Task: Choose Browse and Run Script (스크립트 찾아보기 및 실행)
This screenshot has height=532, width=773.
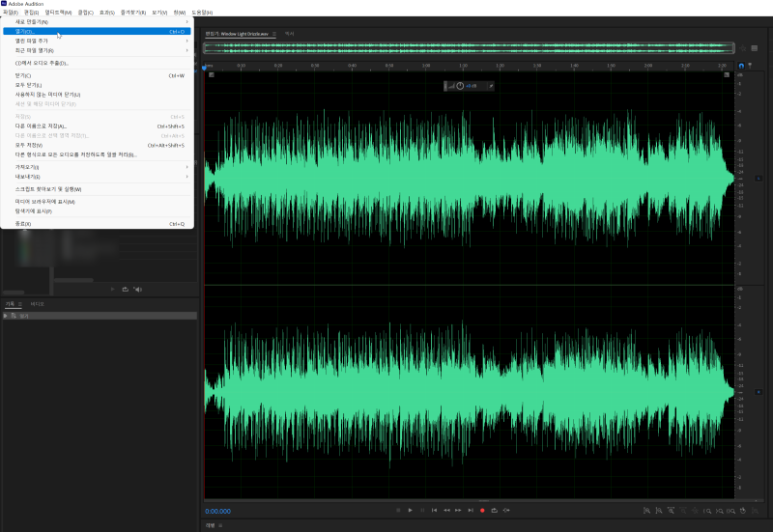Action: tap(97, 189)
